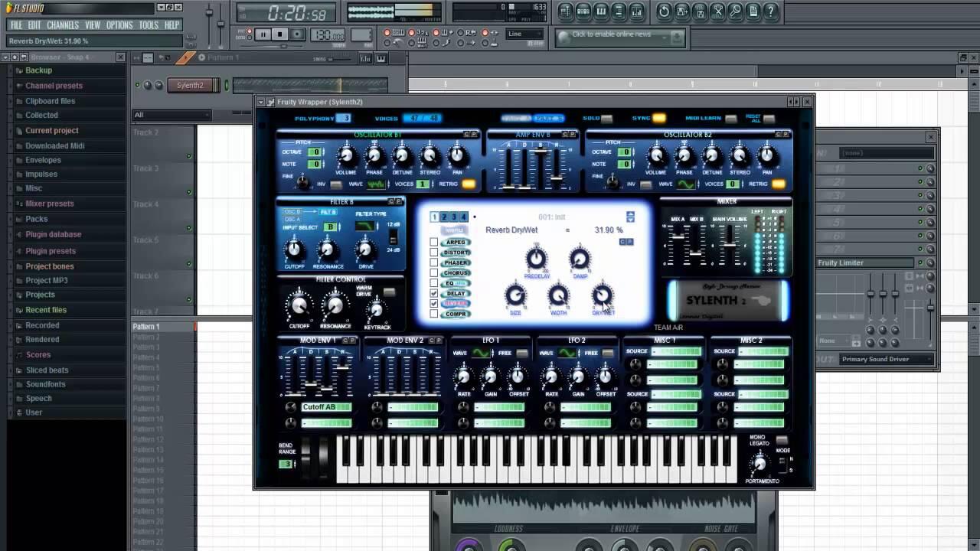Image resolution: width=980 pixels, height=551 pixels.
Task: Pause playback with the pause button
Action: [263, 34]
